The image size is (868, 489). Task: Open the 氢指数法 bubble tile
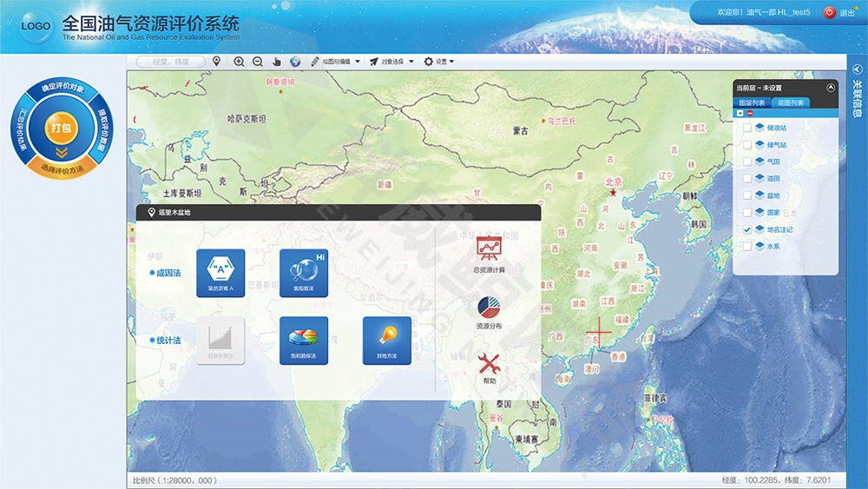(303, 273)
